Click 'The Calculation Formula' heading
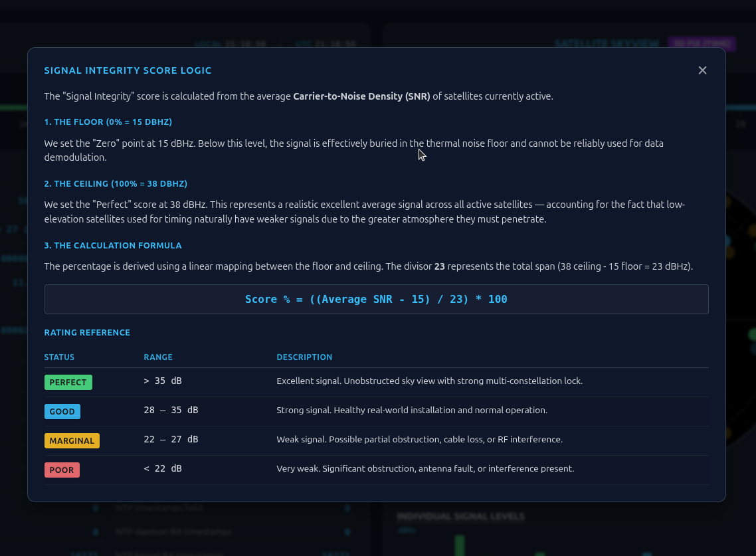 coord(112,245)
